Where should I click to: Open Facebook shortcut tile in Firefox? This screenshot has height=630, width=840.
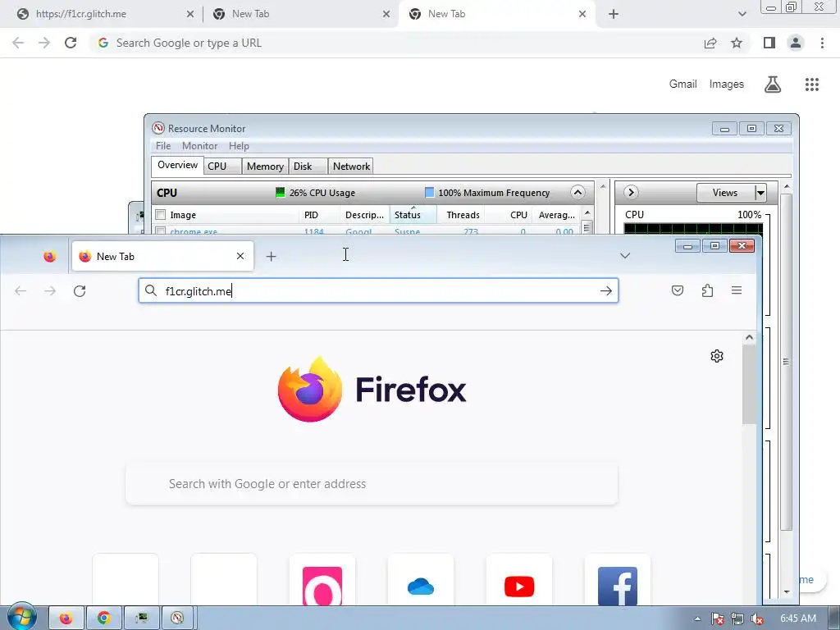coord(618,580)
